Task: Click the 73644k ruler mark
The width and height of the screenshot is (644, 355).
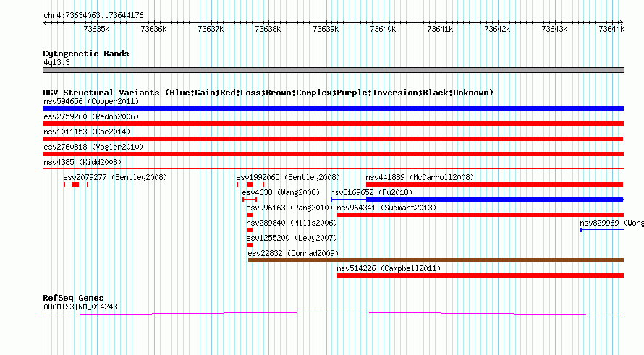Action: click(x=611, y=29)
